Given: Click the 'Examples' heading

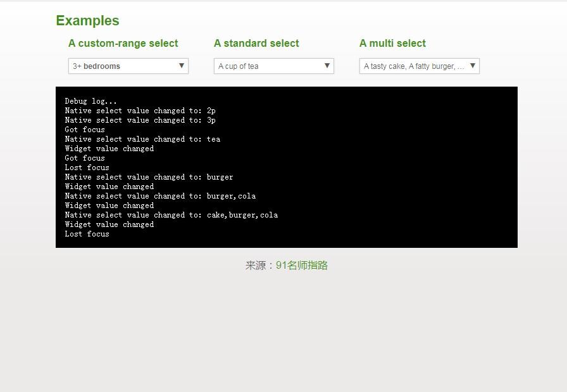Looking at the screenshot, I should click(x=87, y=21).
